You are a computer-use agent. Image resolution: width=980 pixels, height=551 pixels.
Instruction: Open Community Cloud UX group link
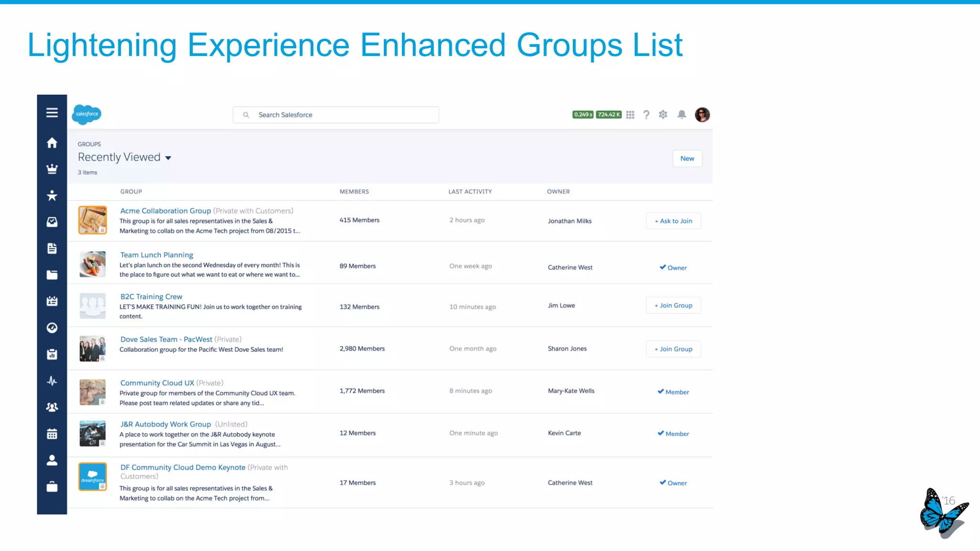coord(157,383)
